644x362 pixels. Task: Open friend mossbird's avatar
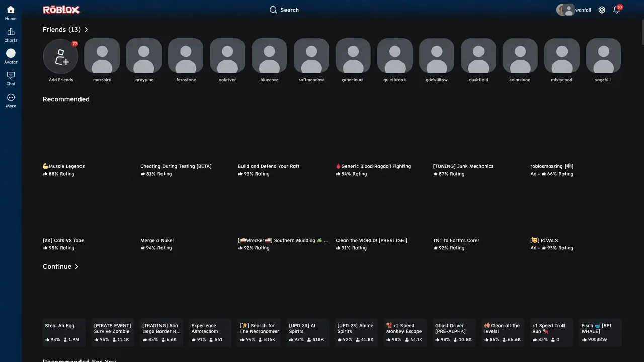click(x=102, y=57)
